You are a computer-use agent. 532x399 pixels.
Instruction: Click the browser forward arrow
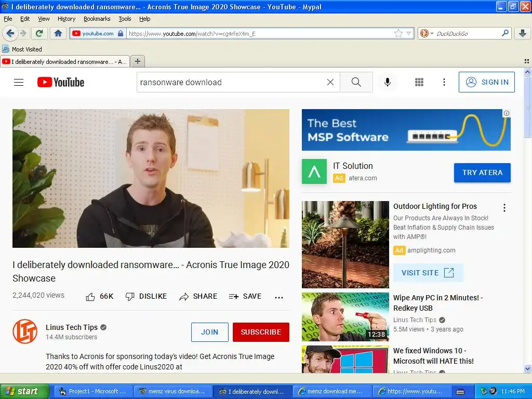(x=23, y=33)
